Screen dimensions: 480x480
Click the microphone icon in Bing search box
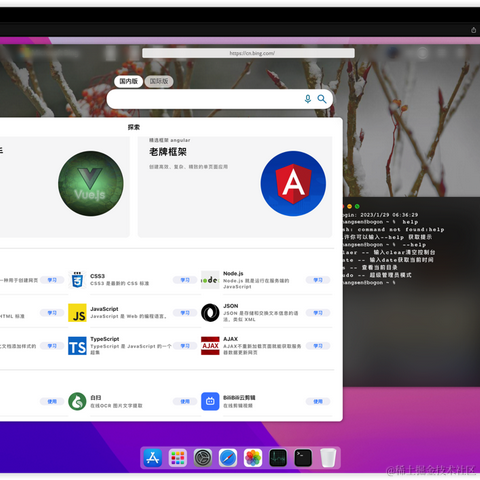(308, 99)
